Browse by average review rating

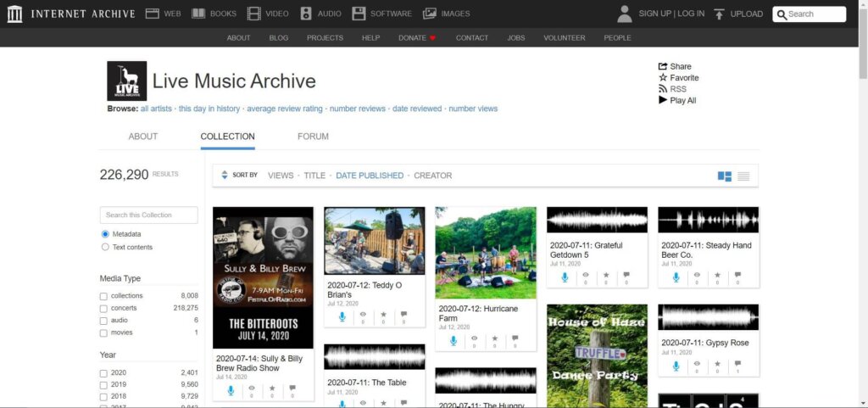(x=285, y=109)
